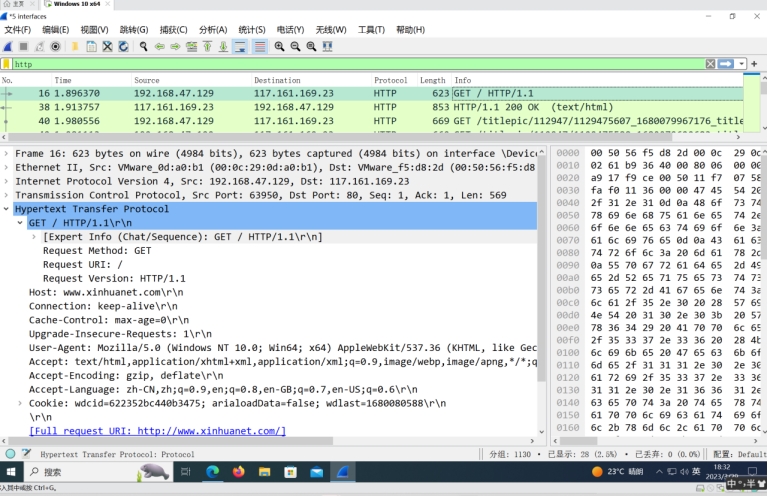Open the capture options gear icon
This screenshot has height=497, width=768.
[x=55, y=46]
